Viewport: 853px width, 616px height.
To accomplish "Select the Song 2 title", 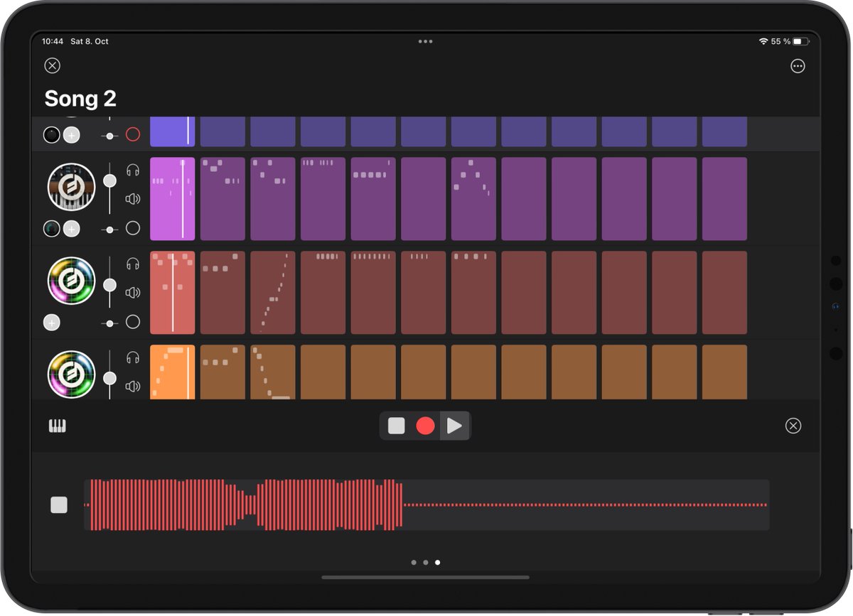I will click(x=80, y=99).
